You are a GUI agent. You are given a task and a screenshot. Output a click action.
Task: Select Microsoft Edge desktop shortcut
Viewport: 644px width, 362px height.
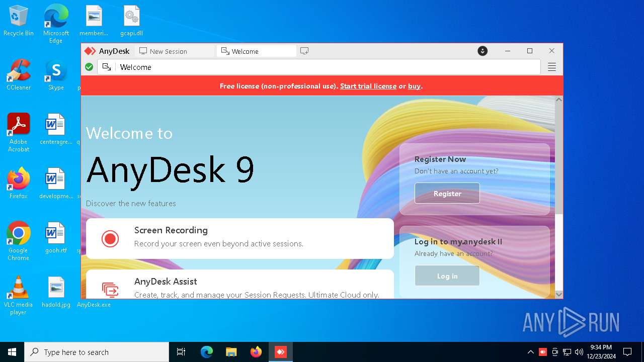(56, 24)
